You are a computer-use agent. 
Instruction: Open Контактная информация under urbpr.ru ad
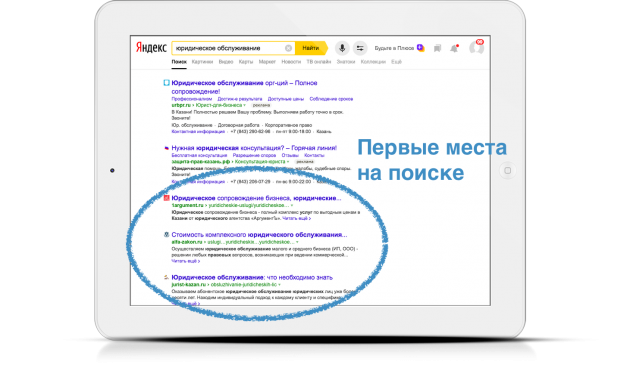point(198,131)
